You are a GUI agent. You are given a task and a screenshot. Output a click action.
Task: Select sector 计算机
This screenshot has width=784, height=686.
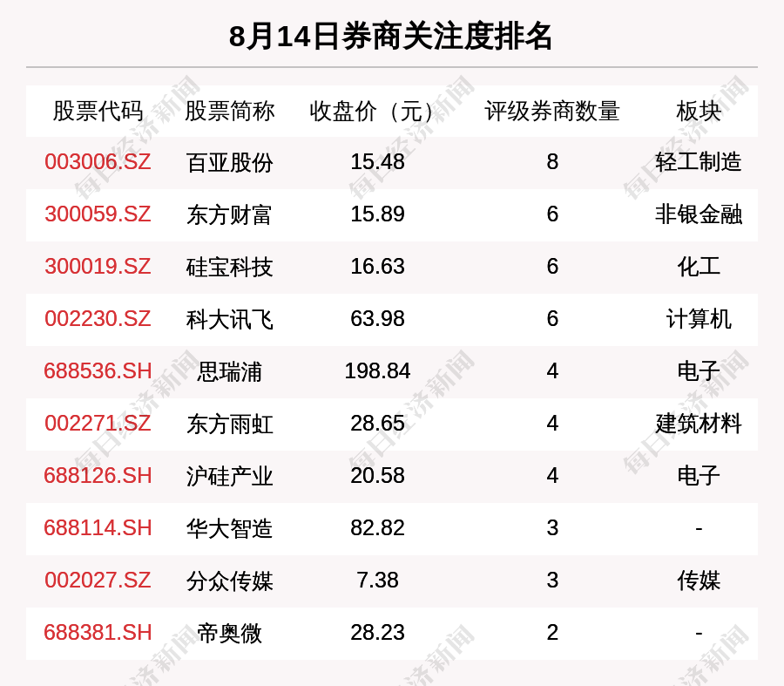tap(699, 319)
